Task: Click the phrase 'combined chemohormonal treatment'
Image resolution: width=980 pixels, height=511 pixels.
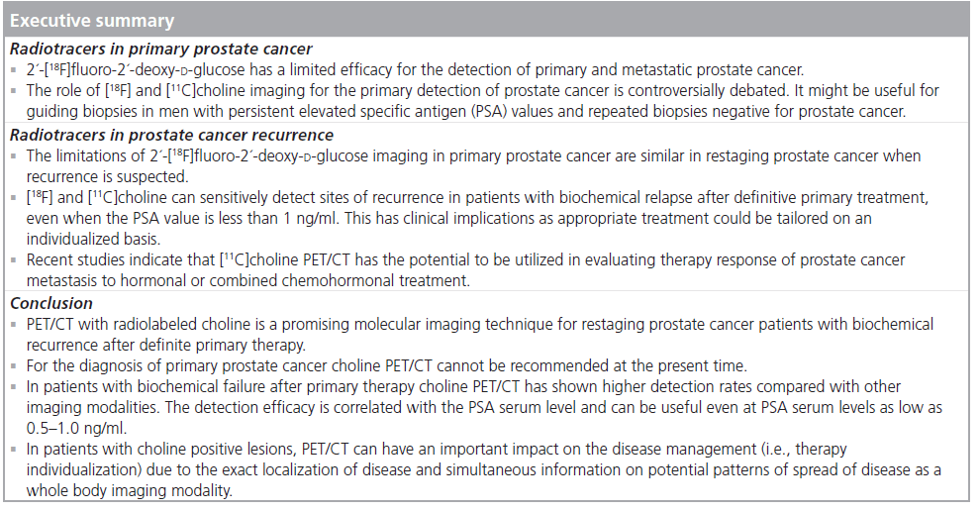Action: [x=340, y=281]
